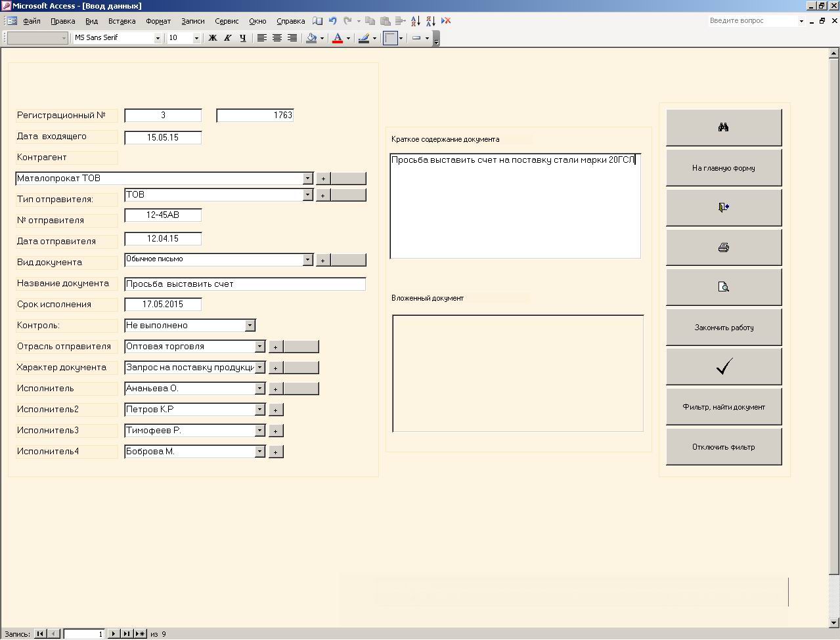Click the На главную форму button
This screenshot has height=640, width=840.
tap(724, 167)
